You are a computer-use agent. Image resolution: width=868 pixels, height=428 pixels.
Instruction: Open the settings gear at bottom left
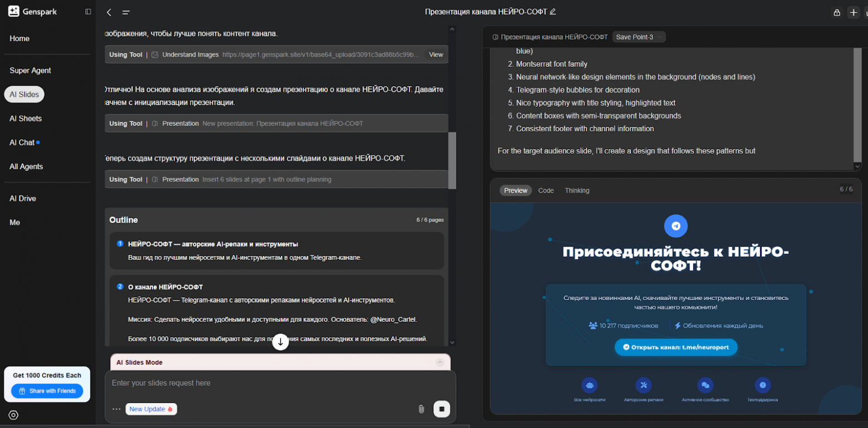(x=13, y=415)
